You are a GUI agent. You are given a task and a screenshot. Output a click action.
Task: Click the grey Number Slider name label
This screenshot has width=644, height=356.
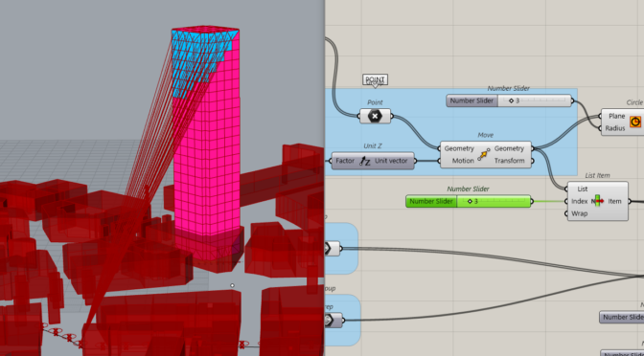[471, 100]
